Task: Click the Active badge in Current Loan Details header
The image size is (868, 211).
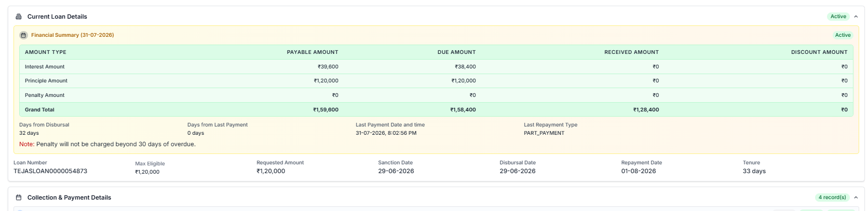Action: [x=838, y=17]
